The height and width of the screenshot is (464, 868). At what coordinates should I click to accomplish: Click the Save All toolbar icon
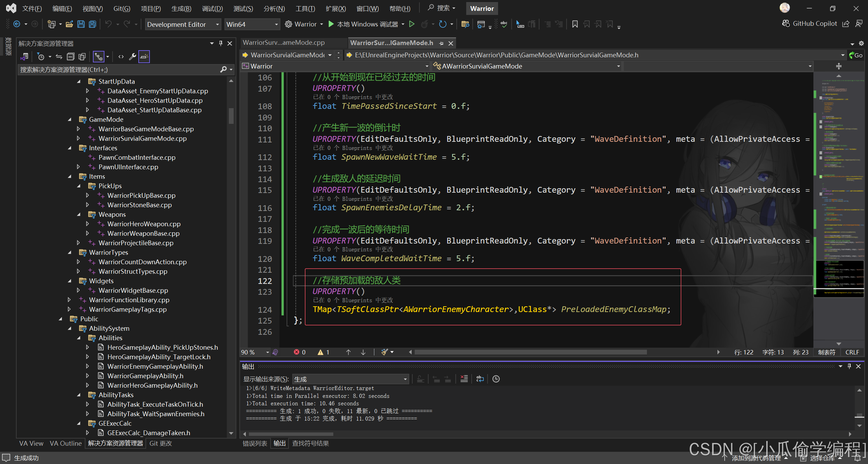pos(92,24)
